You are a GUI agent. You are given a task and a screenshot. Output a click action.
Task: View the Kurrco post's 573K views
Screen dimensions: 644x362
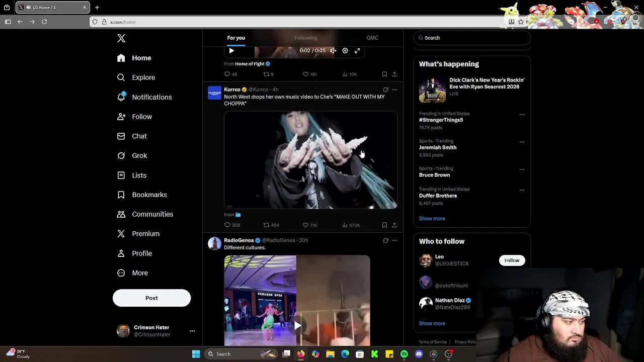pyautogui.click(x=351, y=225)
